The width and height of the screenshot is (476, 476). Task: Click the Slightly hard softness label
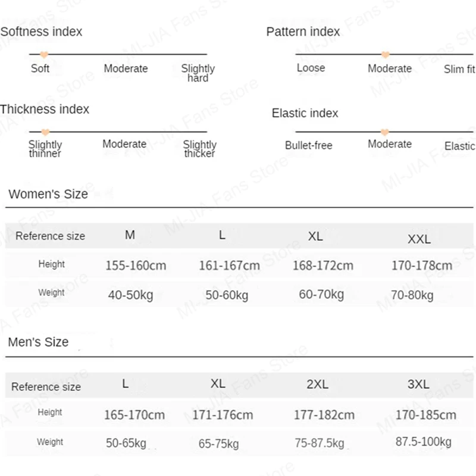(198, 73)
